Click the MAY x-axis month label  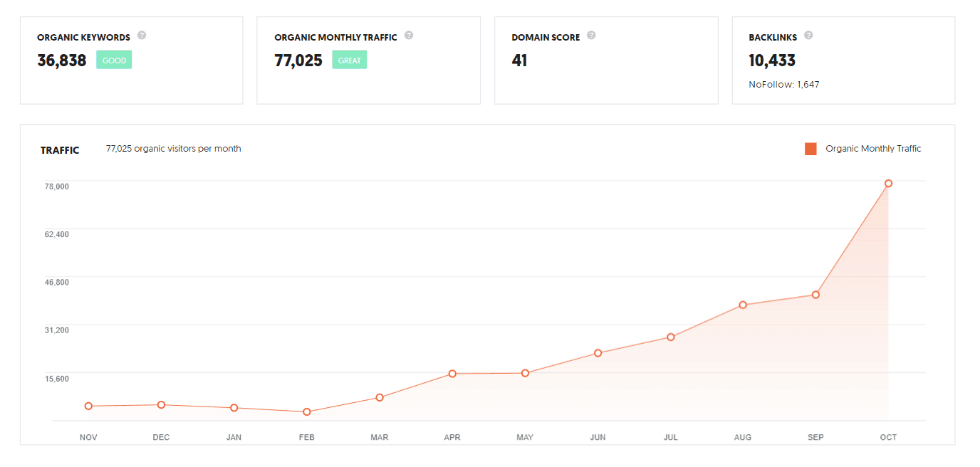525,437
